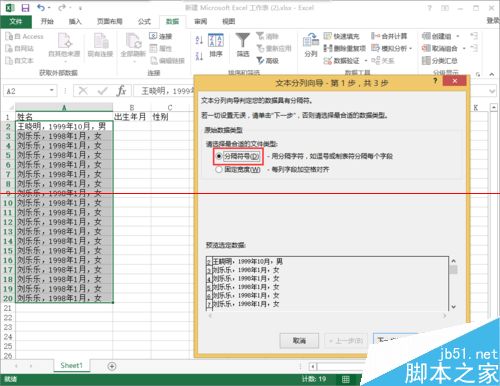
Task: Select the 分隔符号 delimited radio button
Action: [219, 156]
